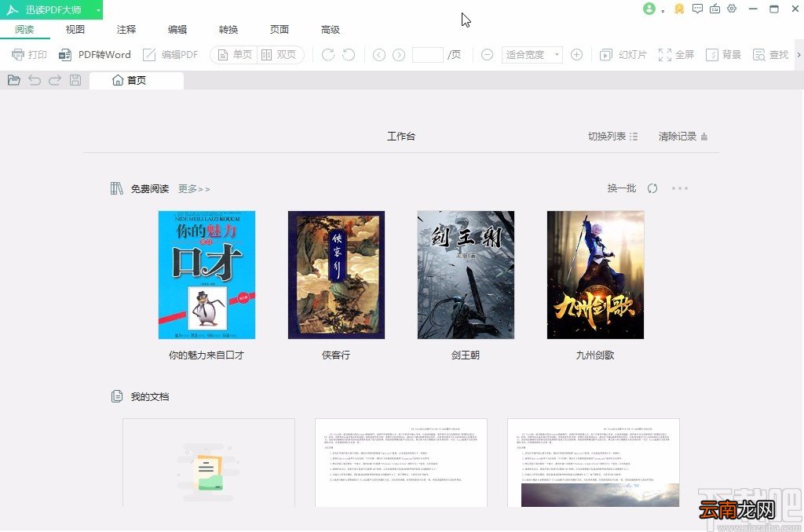Click the save disk icon
804x532 pixels.
coord(75,80)
